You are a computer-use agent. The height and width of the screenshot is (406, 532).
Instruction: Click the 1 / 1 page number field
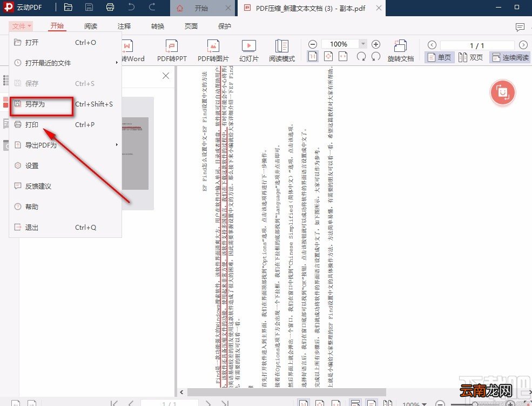click(477, 45)
